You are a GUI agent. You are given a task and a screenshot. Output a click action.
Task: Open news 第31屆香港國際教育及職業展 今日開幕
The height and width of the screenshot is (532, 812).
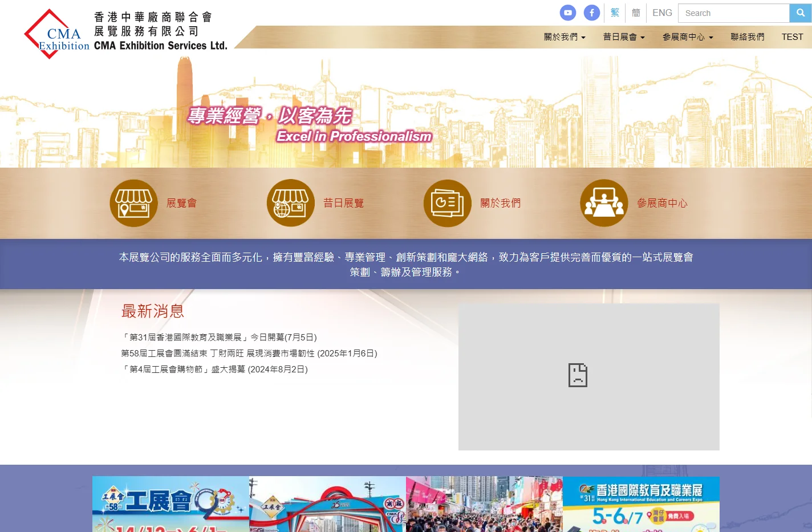(219, 338)
